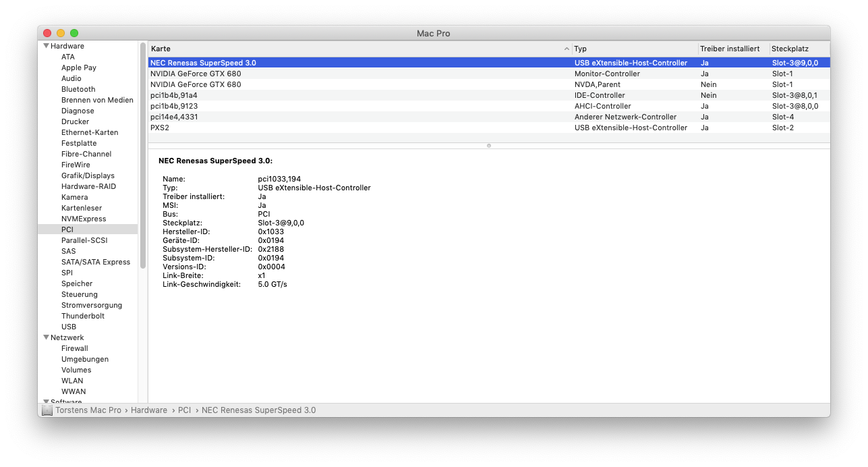868x467 pixels.
Task: Select SAS in the sidebar
Action: click(x=68, y=251)
